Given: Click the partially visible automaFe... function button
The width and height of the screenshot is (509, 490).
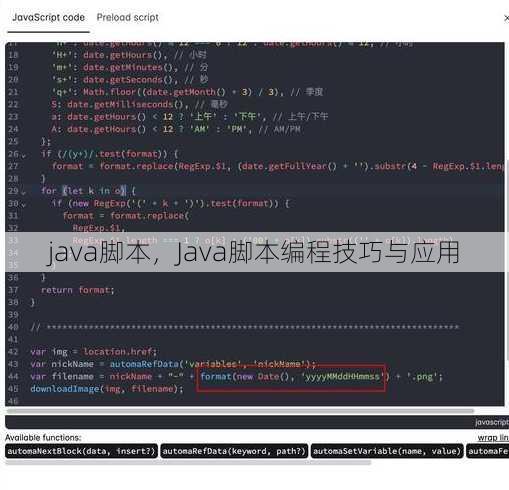Looking at the screenshot, I should pyautogui.click(x=488, y=451).
